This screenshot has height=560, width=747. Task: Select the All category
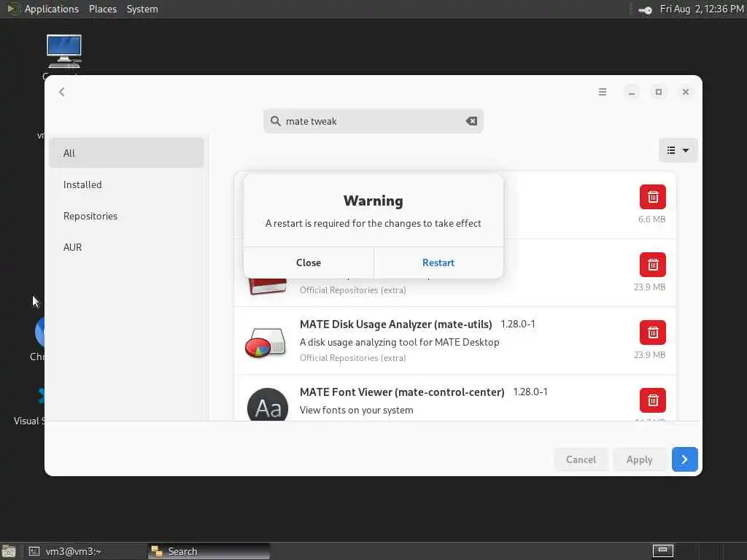coord(126,153)
